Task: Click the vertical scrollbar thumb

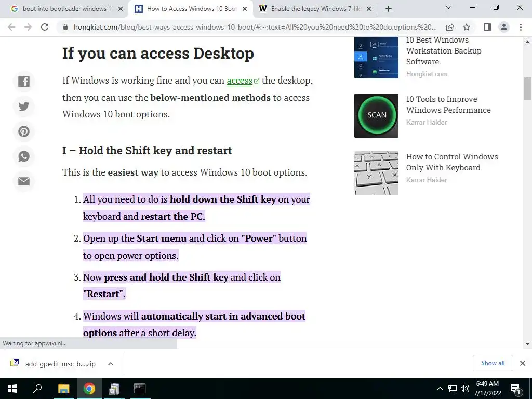Action: 527,88
